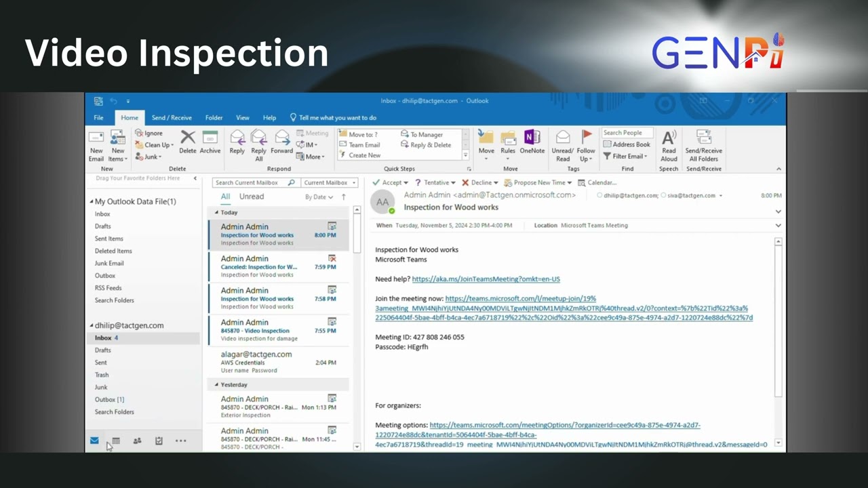
Task: Collapse the dhilip@tactgen.com account tree
Action: click(x=92, y=325)
